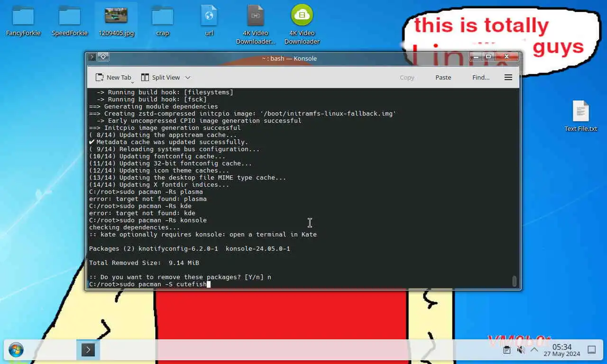This screenshot has height=364, width=607.
Task: Expand hidden system tray icons arrow
Action: tap(534, 350)
